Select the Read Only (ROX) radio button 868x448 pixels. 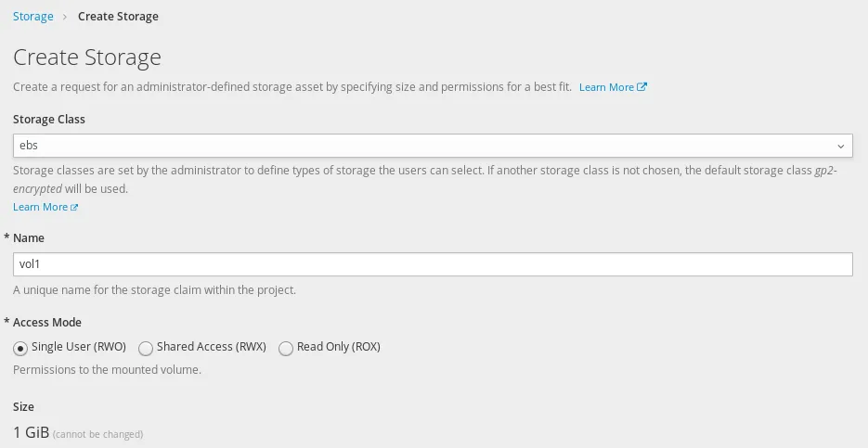(x=286, y=348)
